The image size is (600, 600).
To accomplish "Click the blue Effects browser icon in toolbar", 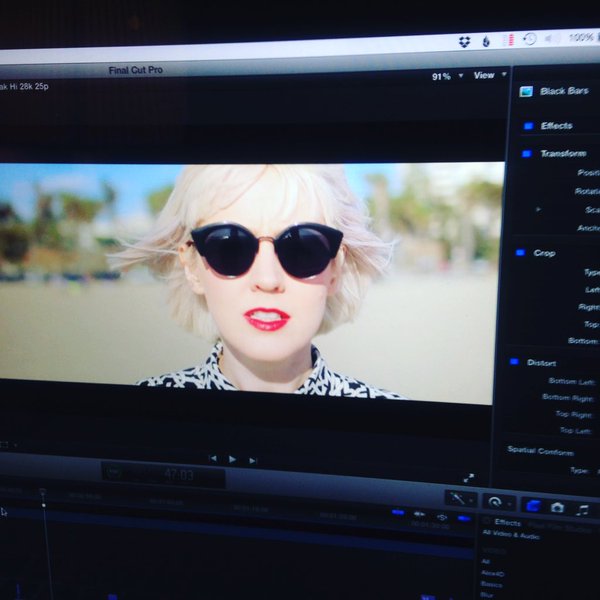I will [x=532, y=505].
